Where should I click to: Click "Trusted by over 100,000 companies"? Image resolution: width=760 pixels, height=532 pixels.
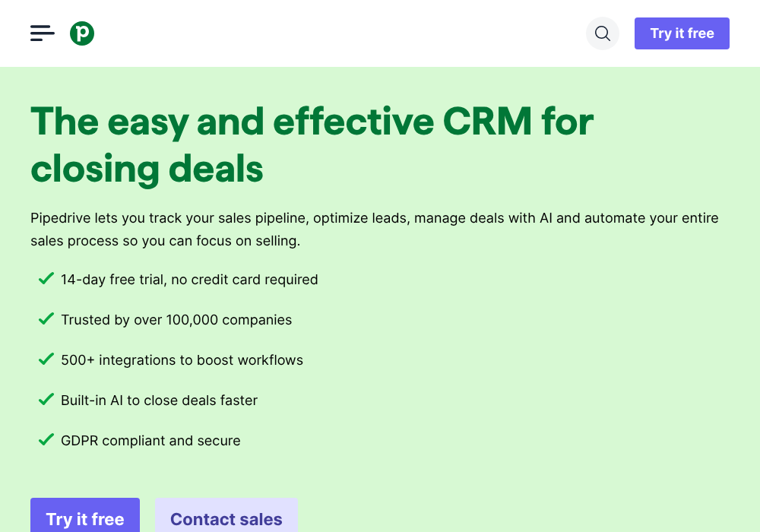pos(176,319)
